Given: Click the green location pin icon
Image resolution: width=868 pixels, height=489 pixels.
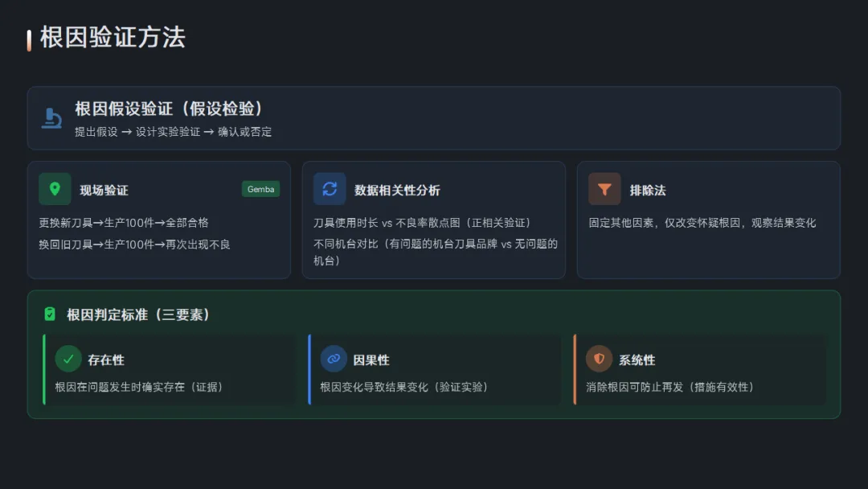Looking at the screenshot, I should [x=55, y=189].
